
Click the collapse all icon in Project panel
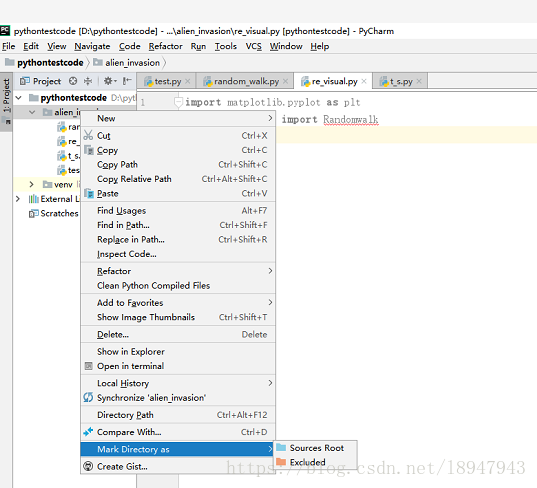[88, 81]
